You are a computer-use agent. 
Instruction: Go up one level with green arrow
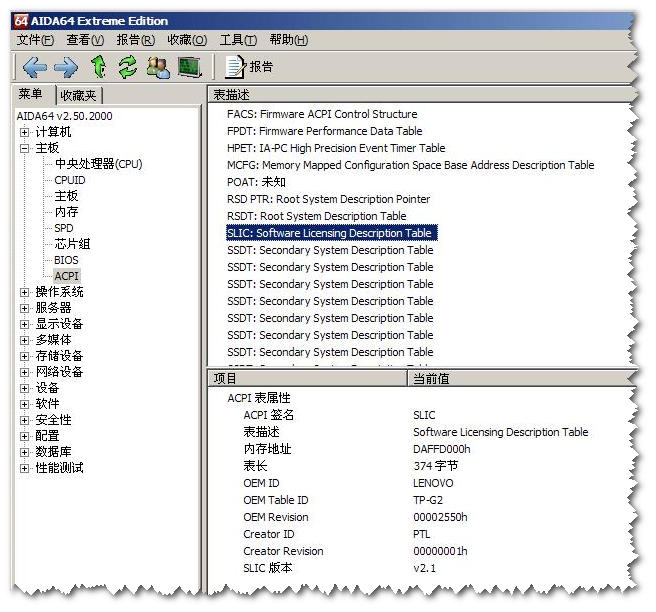click(99, 67)
